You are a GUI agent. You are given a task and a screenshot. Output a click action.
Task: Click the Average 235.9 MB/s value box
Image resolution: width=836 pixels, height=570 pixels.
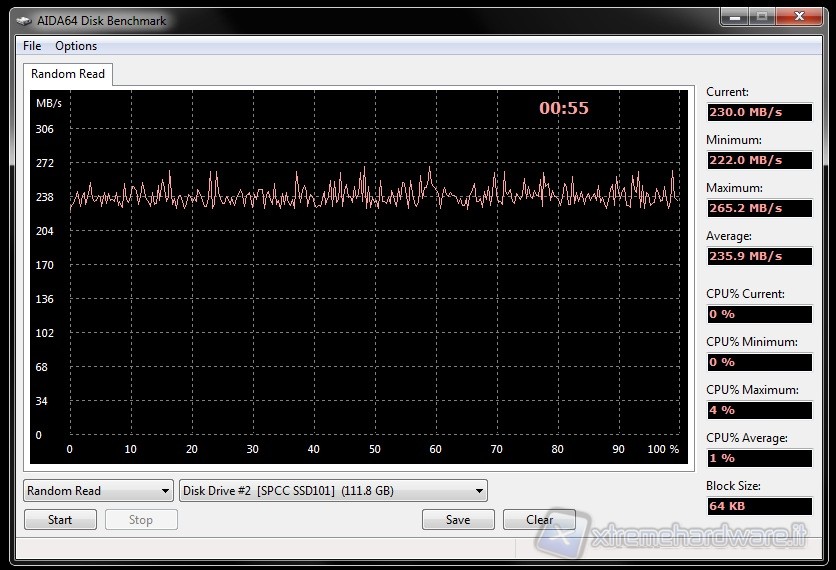(x=759, y=256)
